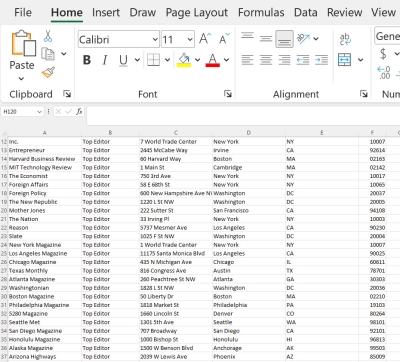Open font color dropdown arrow

click(x=227, y=60)
